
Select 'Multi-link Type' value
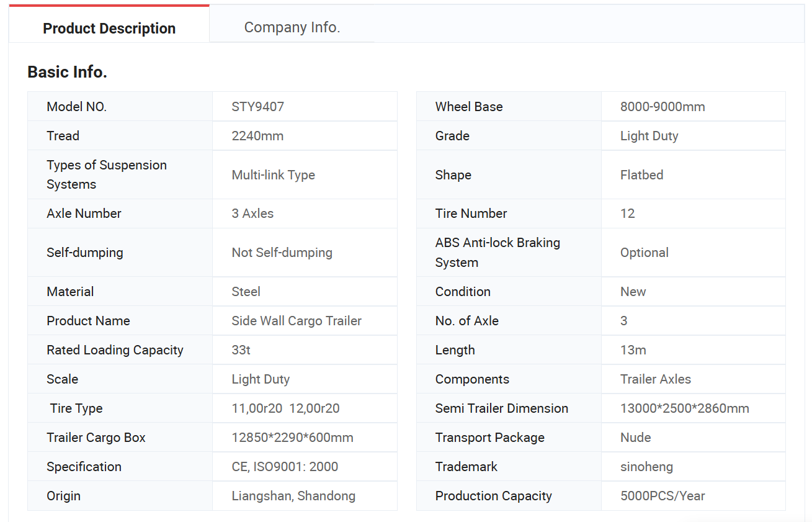(x=274, y=175)
